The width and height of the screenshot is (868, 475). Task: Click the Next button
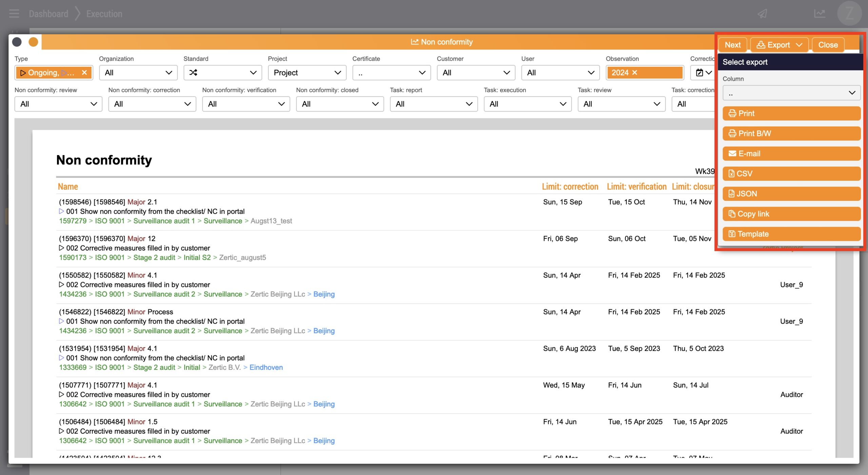coord(732,45)
